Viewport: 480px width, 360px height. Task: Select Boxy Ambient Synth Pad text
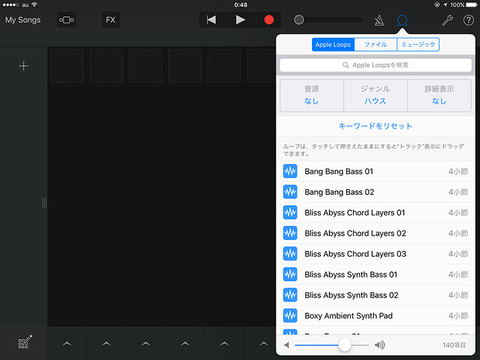point(348,316)
